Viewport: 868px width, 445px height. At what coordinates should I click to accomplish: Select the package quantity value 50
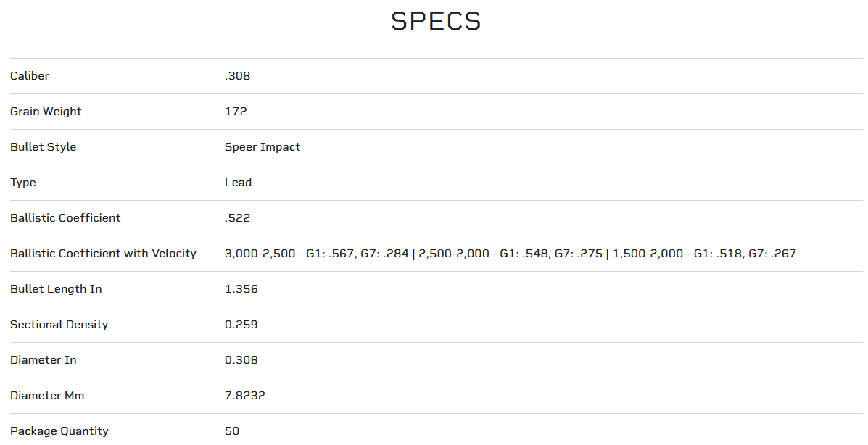[x=232, y=431]
